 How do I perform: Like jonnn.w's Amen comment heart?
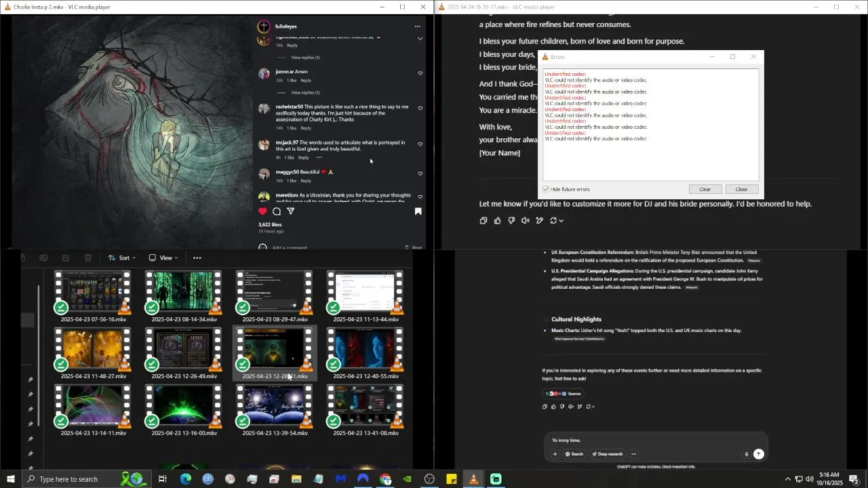tap(420, 73)
